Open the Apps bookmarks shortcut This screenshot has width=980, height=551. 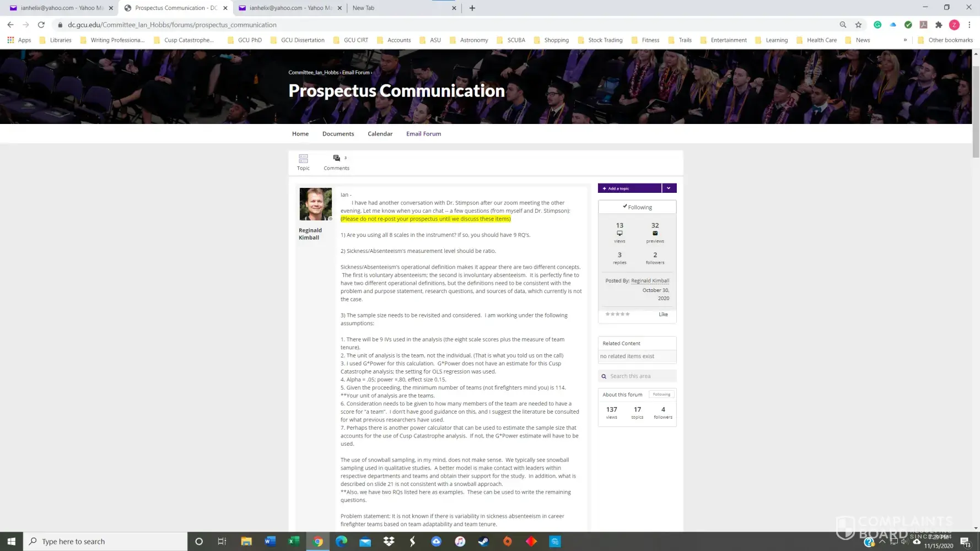coord(19,40)
